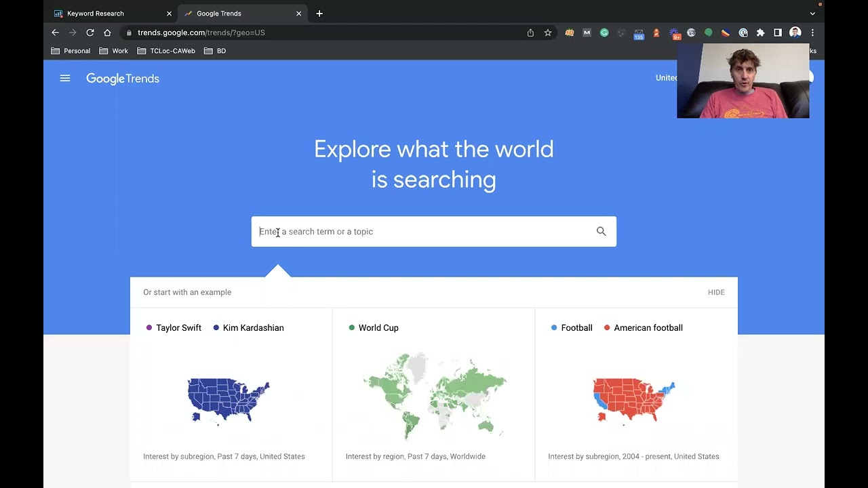Open Chrome's three-dot menu
This screenshot has height=488, width=868.
pos(812,33)
